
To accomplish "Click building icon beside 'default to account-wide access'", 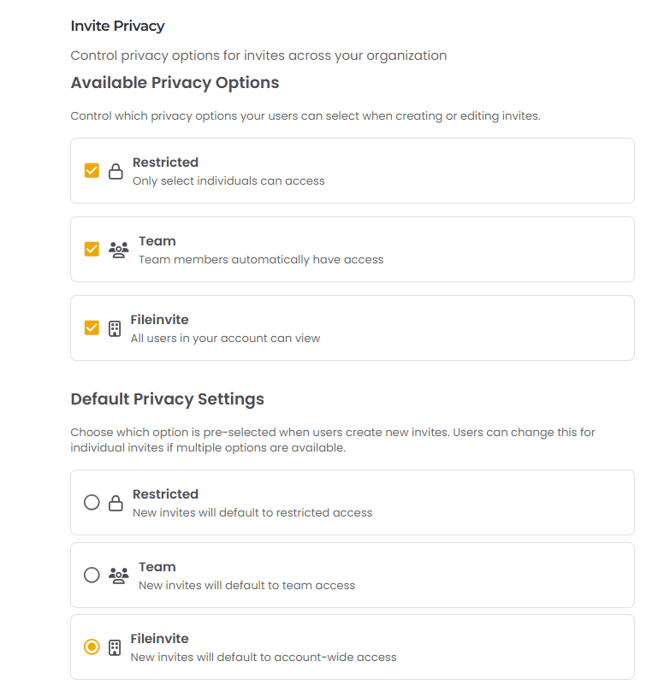I will pos(114,647).
